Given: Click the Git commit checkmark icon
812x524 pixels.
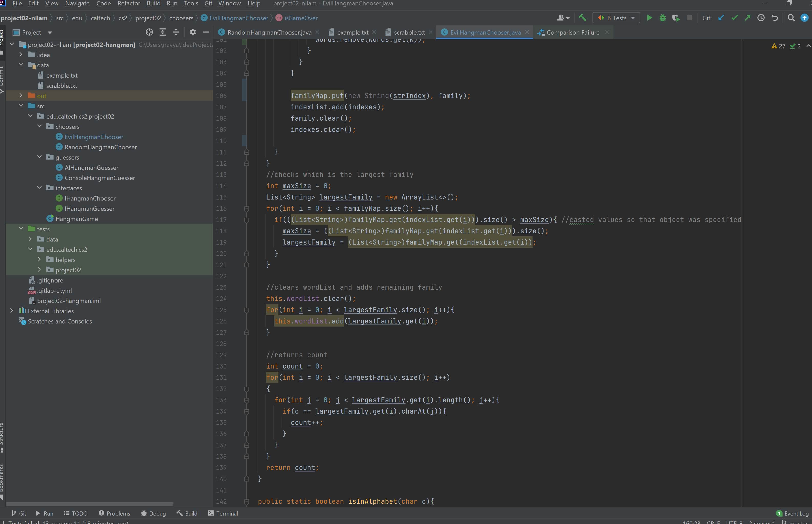Looking at the screenshot, I should coord(734,18).
